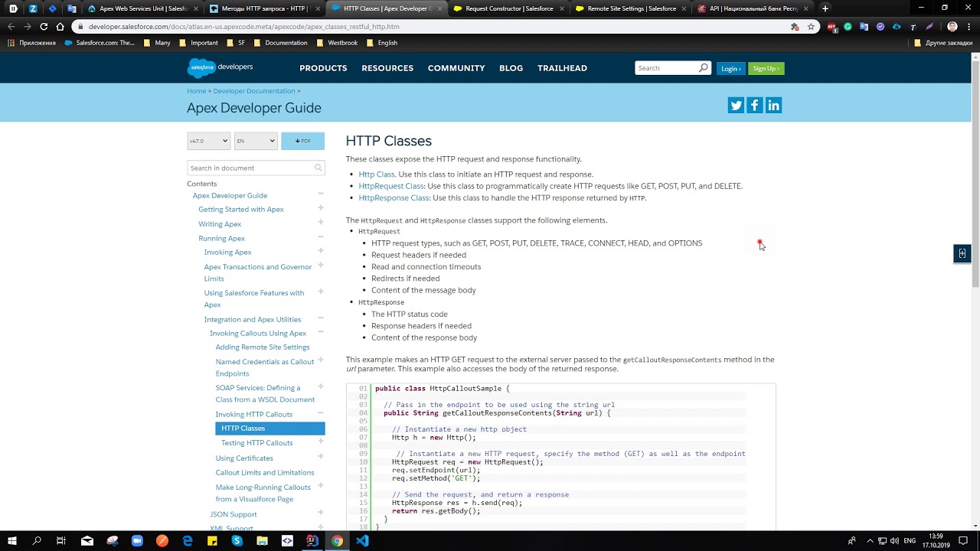Click the Login button
The height and width of the screenshot is (551, 980).
point(730,68)
